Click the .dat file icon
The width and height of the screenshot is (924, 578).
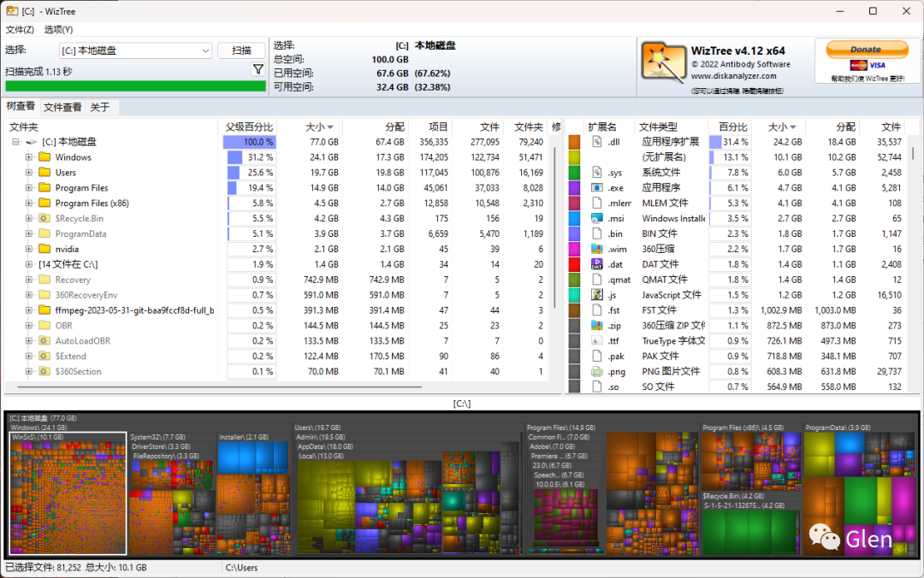tap(597, 264)
